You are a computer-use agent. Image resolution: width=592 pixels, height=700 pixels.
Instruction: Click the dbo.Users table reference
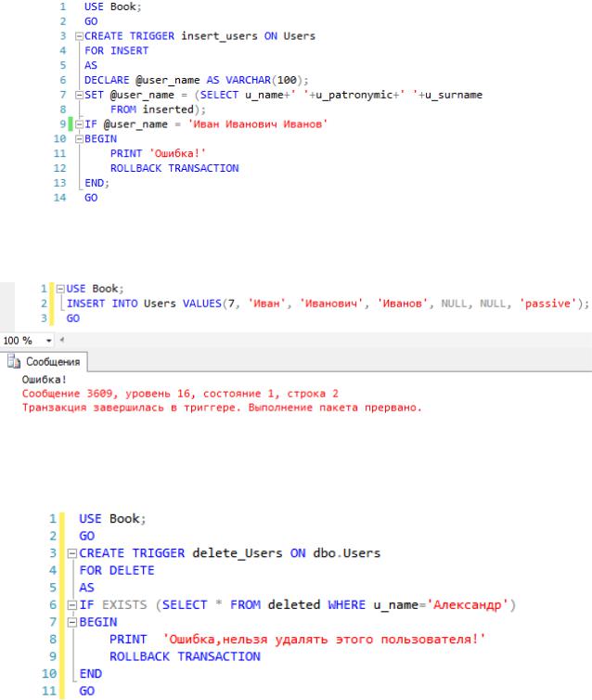pos(347,553)
